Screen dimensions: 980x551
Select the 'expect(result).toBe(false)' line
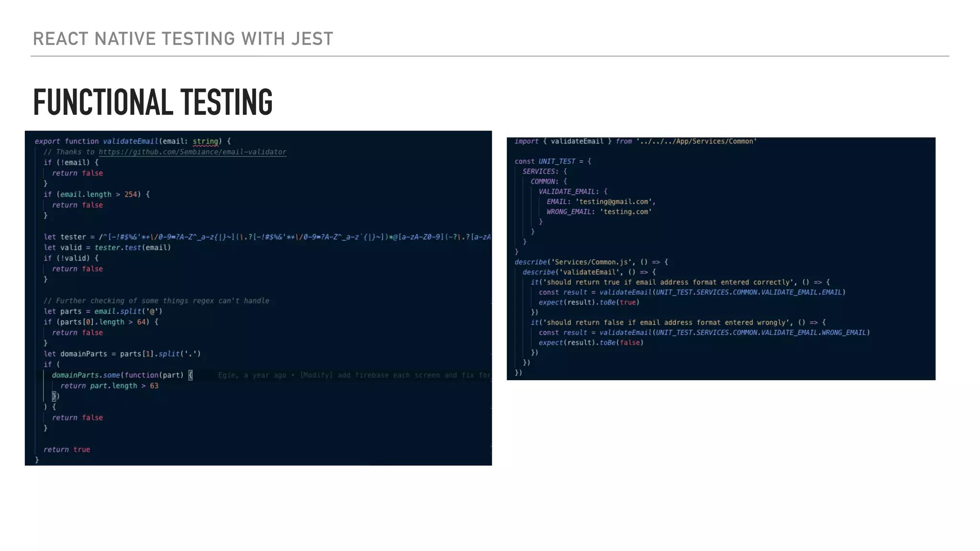(591, 343)
